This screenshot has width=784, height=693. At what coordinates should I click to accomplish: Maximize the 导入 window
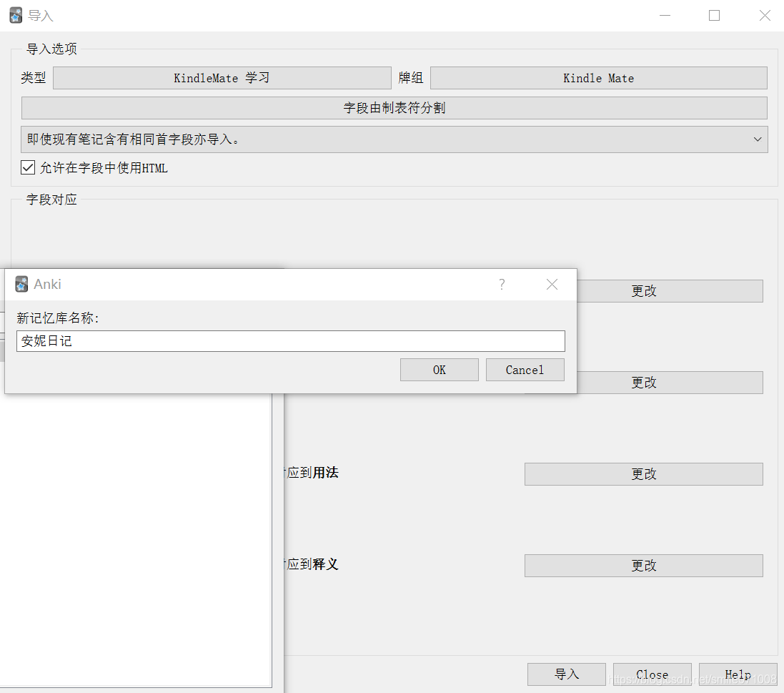coord(715,16)
